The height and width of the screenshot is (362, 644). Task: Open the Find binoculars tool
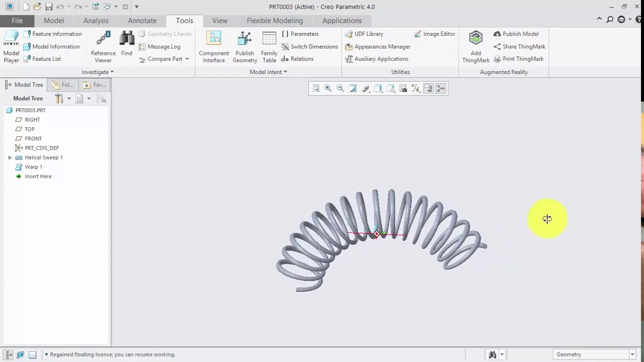tap(127, 43)
